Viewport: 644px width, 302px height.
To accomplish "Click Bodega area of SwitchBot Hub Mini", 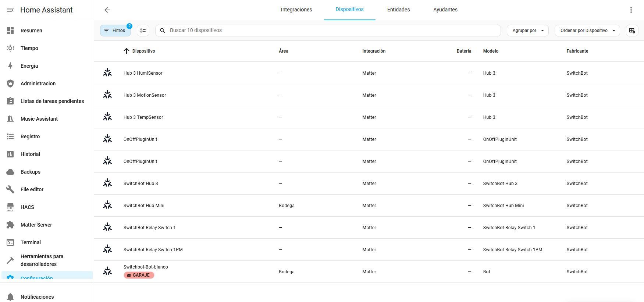I will 287,206.
